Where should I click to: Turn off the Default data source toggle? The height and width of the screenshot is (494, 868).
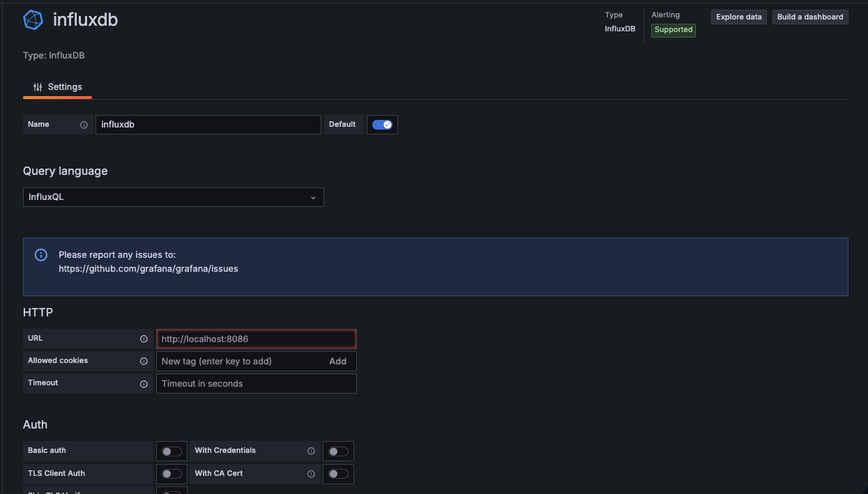pos(382,125)
